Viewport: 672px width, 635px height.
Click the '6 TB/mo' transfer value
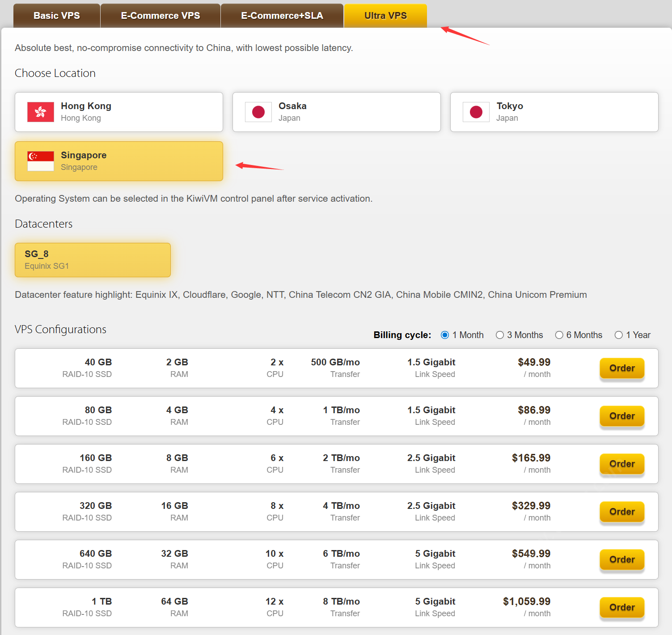[x=342, y=554]
